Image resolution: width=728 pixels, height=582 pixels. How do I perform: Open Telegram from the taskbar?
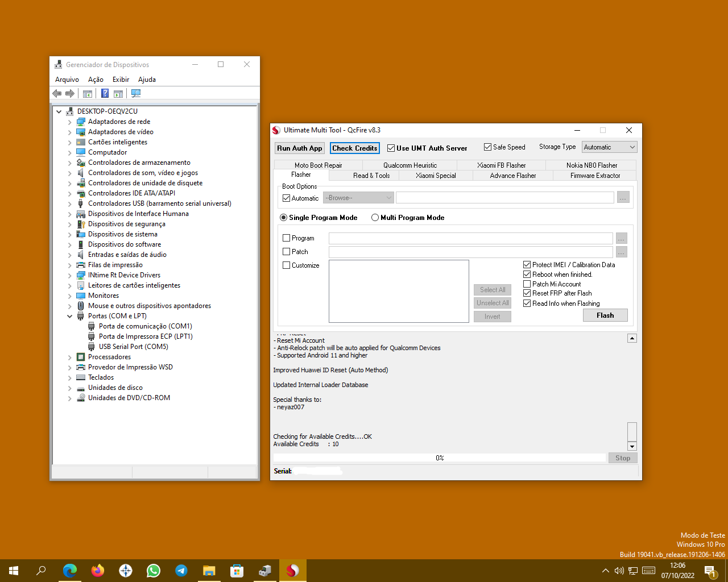(181, 571)
